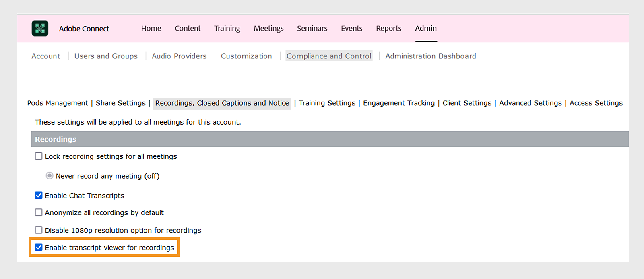The width and height of the screenshot is (644, 279).
Task: Enable Anonymize all recordings by default
Action: pyautogui.click(x=39, y=212)
